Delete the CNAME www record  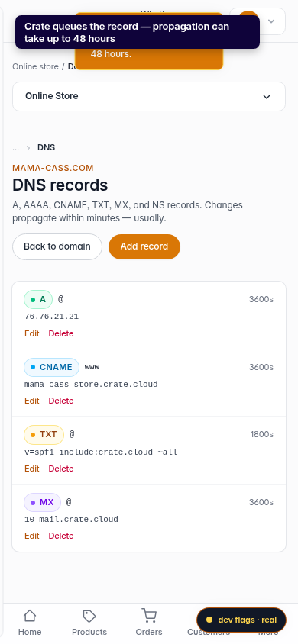click(x=61, y=401)
